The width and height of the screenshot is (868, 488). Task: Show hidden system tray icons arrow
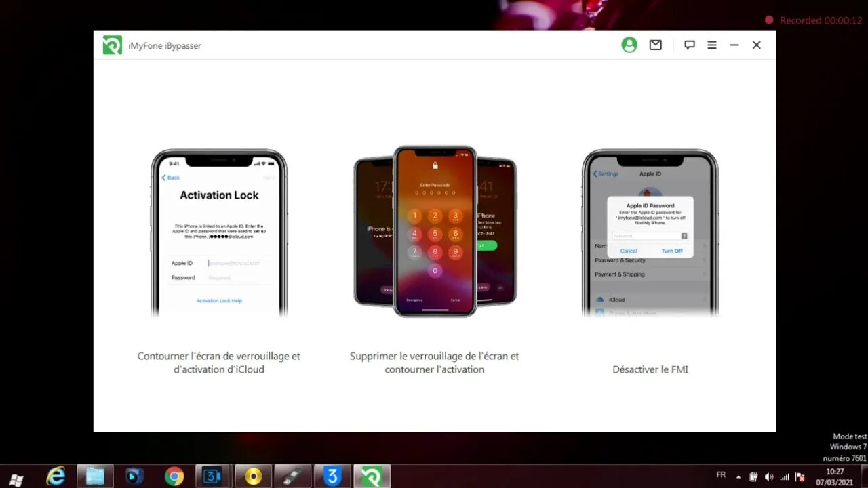[x=738, y=476]
